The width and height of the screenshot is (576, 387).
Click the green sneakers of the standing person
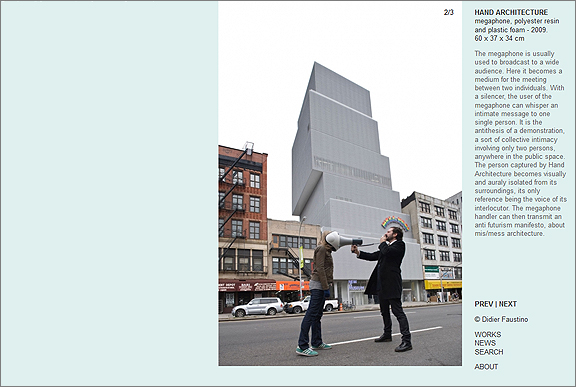click(x=313, y=350)
